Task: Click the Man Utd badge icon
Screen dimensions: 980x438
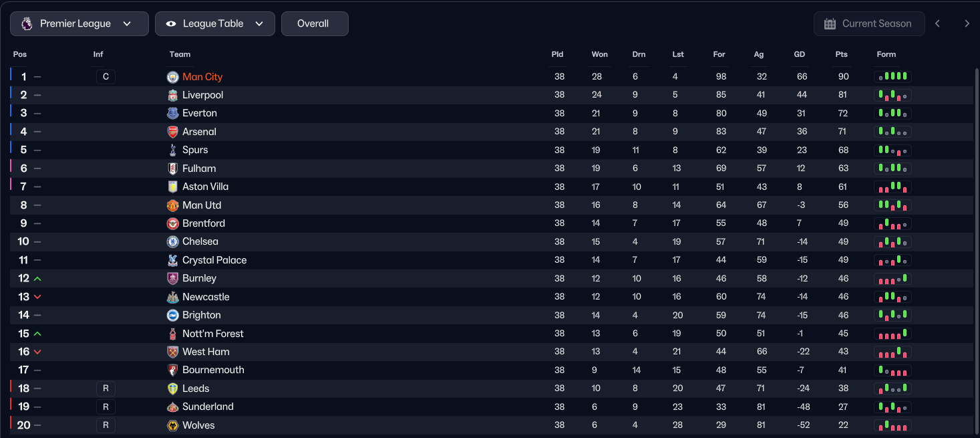Action: (173, 205)
